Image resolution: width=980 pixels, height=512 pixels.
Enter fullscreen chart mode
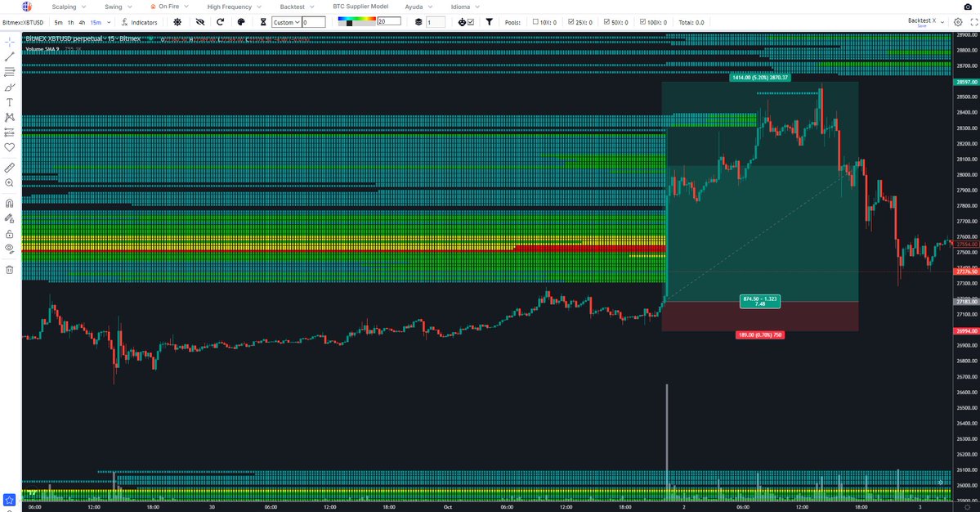click(x=973, y=22)
